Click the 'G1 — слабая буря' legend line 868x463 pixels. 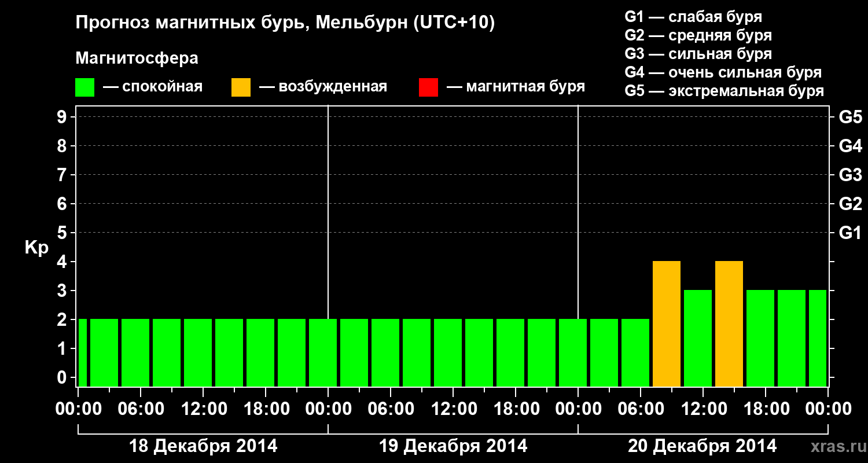click(x=693, y=17)
